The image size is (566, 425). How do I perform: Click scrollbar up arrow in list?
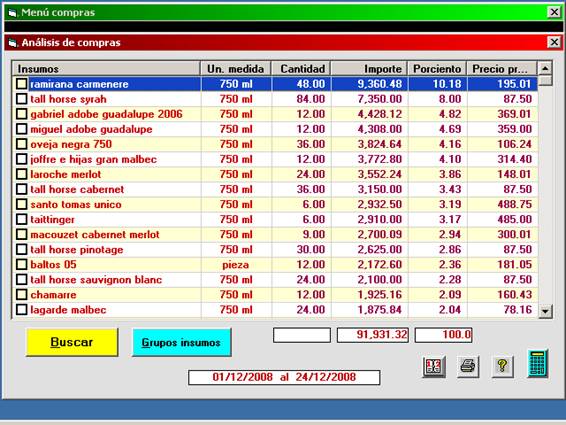(x=545, y=68)
